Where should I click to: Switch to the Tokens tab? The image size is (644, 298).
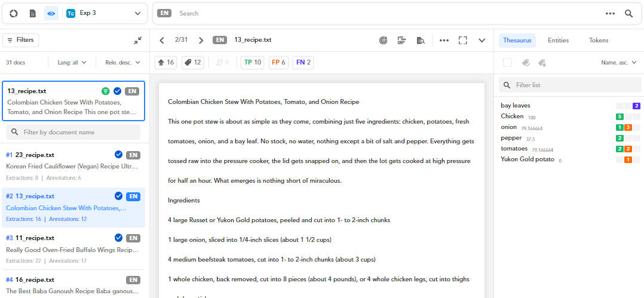point(599,41)
